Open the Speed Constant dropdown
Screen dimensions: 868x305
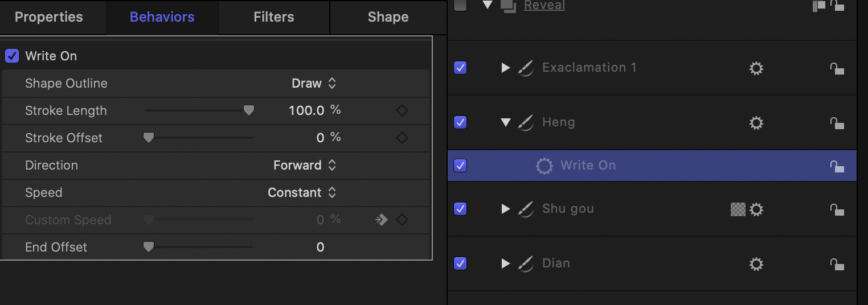(x=302, y=192)
